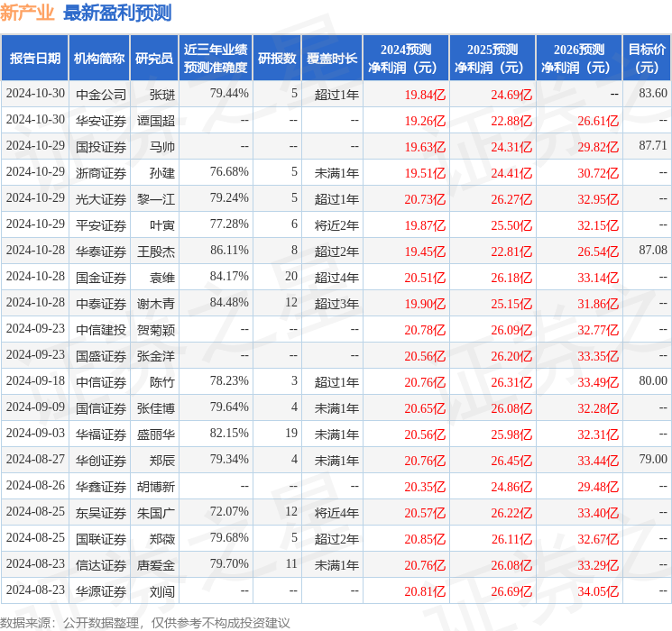Select the 华泰证券 institution cell
Image resolution: width=672 pixels, height=631 pixels.
(x=101, y=251)
